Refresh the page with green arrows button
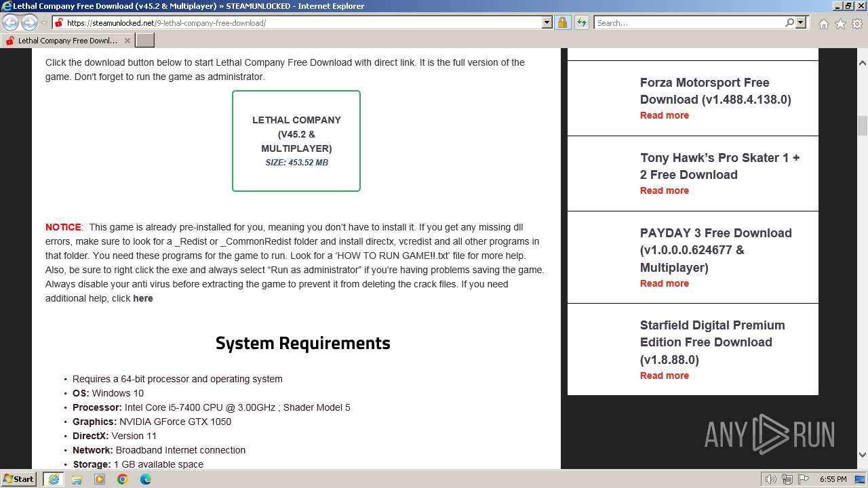 (x=582, y=22)
